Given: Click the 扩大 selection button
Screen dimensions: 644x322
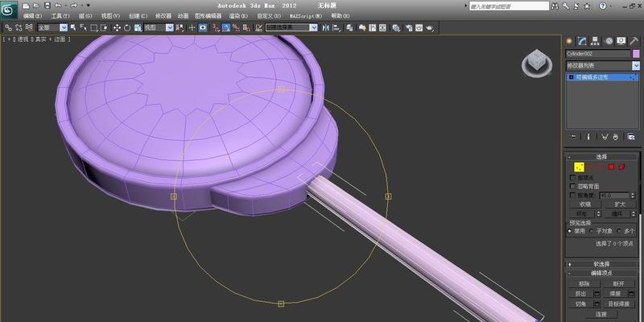Looking at the screenshot, I should pyautogui.click(x=620, y=204).
